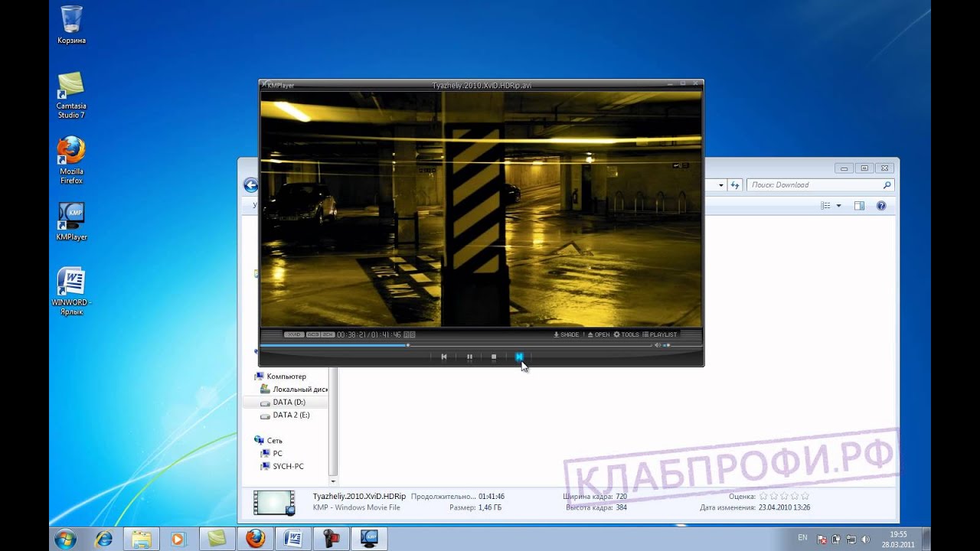
Task: Skip to the previous track in KMPlayer
Action: (443, 357)
